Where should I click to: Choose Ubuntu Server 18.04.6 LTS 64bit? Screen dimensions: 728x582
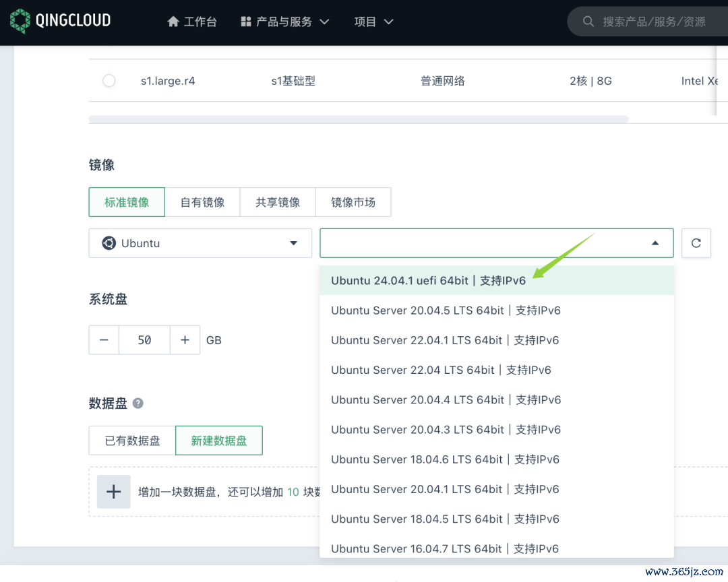(496, 459)
